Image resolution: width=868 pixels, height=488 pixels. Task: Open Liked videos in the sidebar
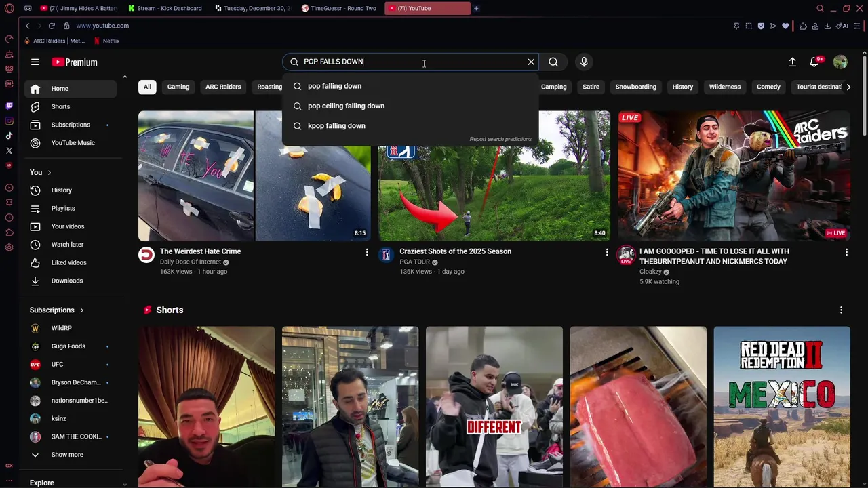71,262
